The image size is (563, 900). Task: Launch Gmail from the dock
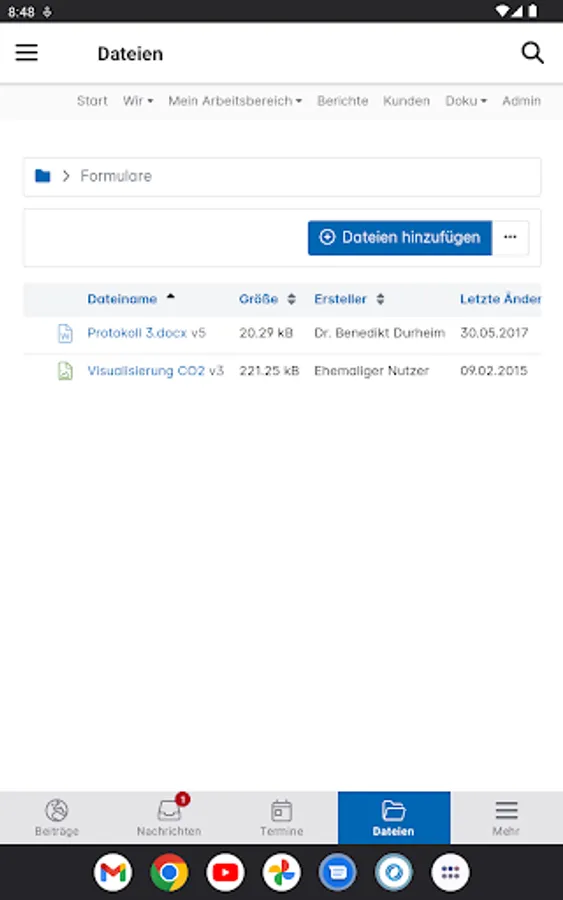[x=113, y=872]
